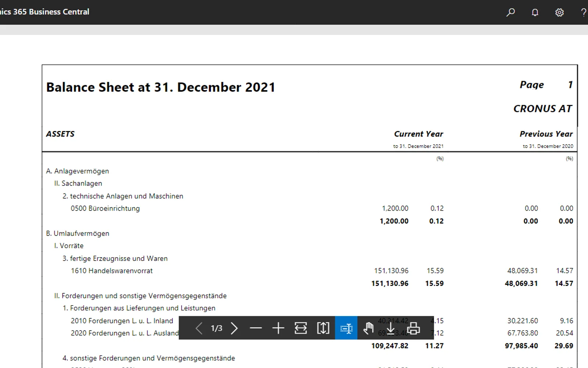
Task: Click previous year value 30,221.60
Action: click(523, 321)
